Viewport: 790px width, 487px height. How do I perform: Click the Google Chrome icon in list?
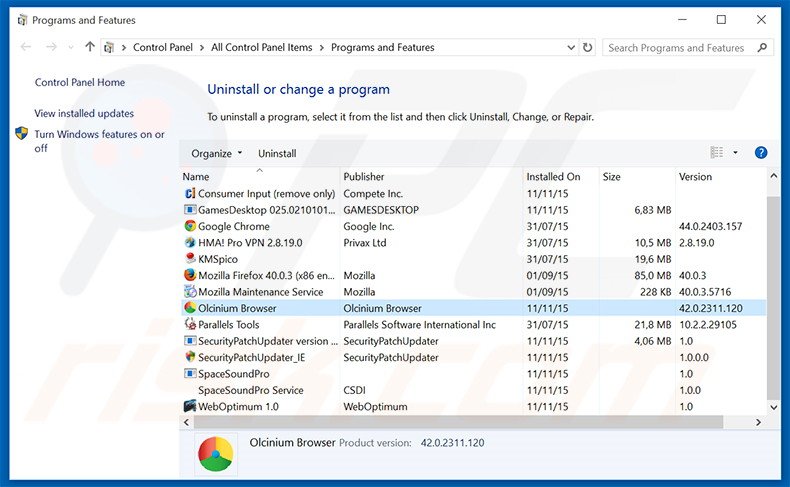(190, 226)
